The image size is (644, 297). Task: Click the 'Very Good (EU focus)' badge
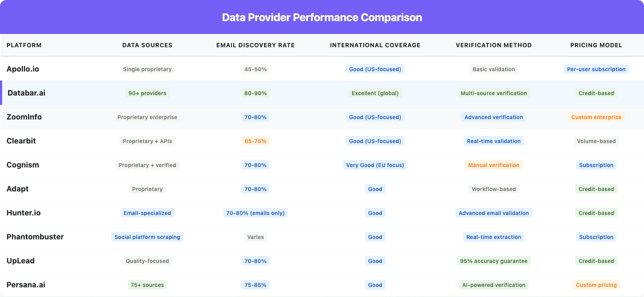(x=375, y=165)
